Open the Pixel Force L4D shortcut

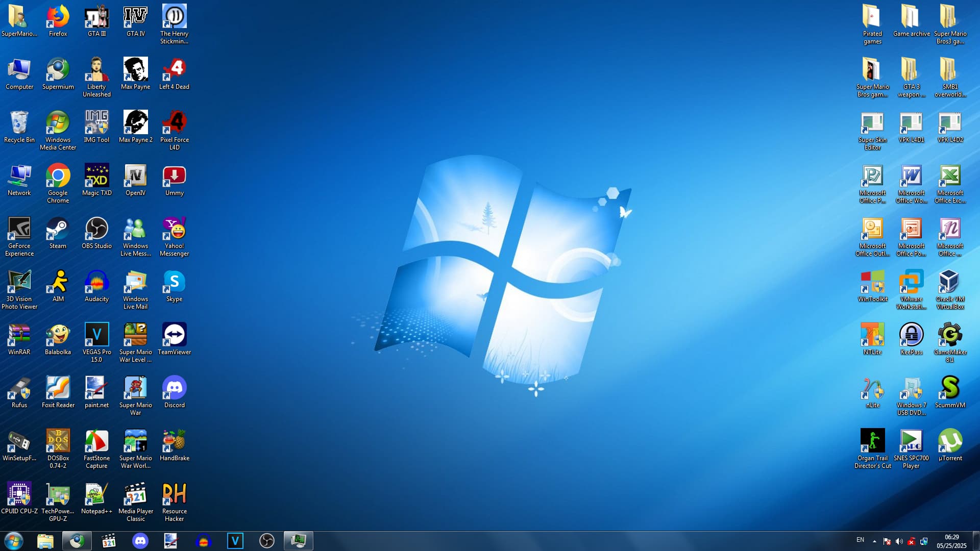coord(174,130)
